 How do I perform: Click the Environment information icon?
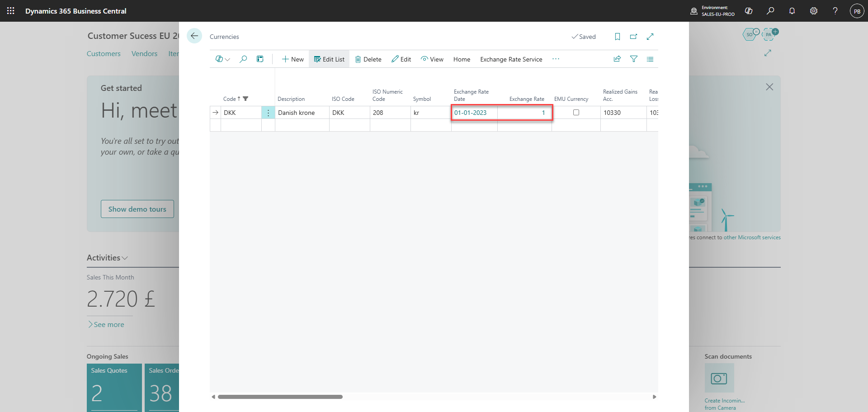point(694,11)
